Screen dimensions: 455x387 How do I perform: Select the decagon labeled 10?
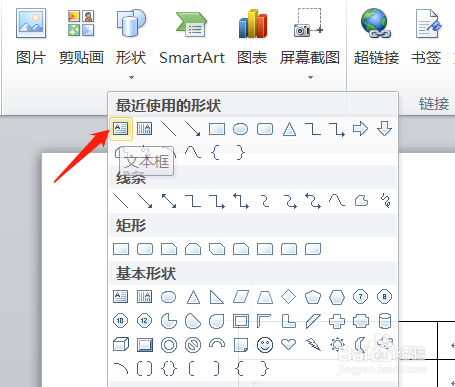coord(121,321)
